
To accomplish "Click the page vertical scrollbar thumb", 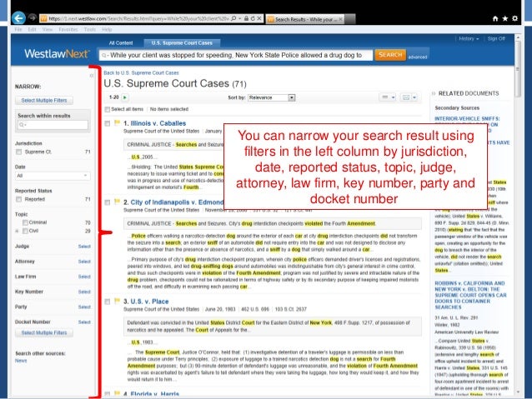I will pyautogui.click(x=518, y=69).
